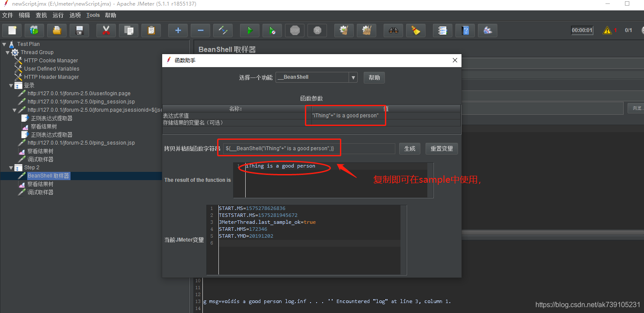Open the 文件 menu
644x313 pixels.
[8, 15]
